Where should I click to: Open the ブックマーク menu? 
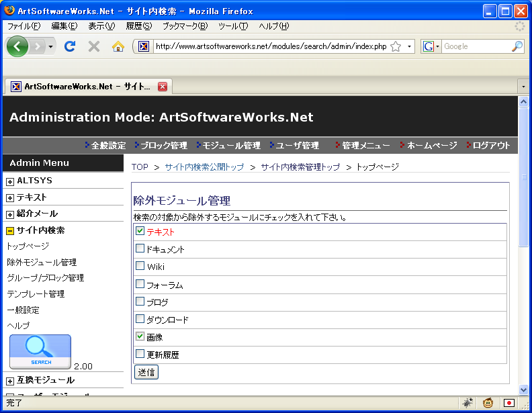coord(185,26)
